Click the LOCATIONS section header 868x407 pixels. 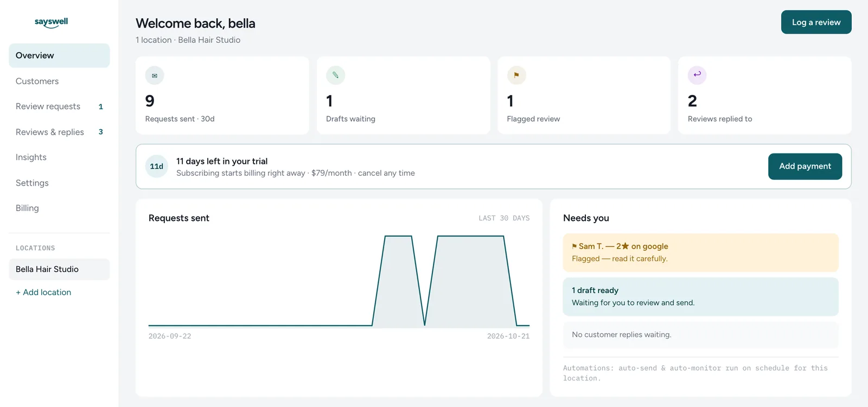click(x=35, y=248)
